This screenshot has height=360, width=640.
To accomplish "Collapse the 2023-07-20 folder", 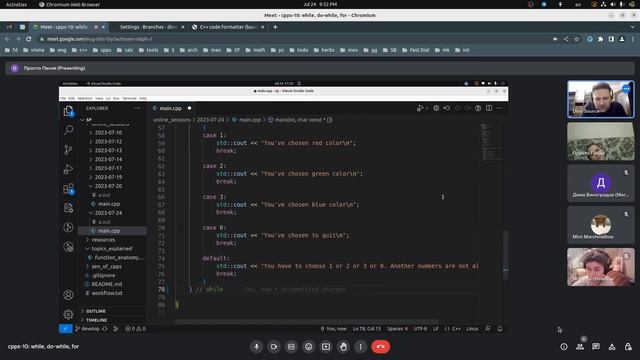I will pos(108,186).
